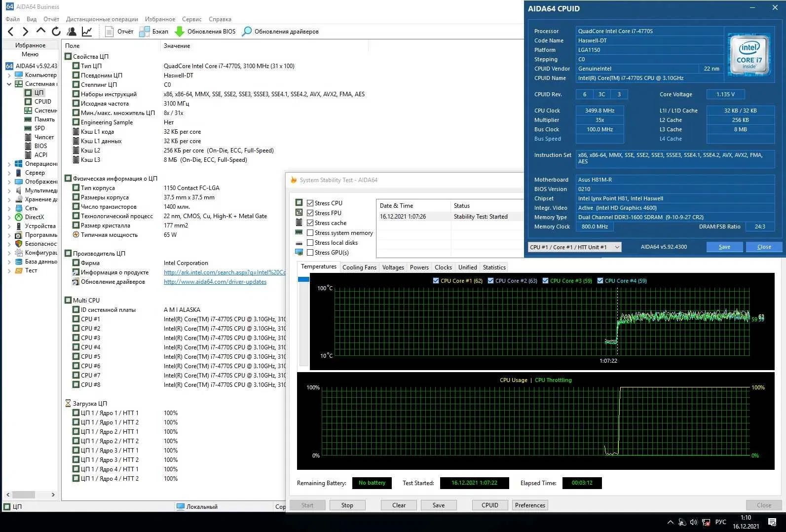
Task: Click the Stress local disks drive icon
Action: click(299, 243)
